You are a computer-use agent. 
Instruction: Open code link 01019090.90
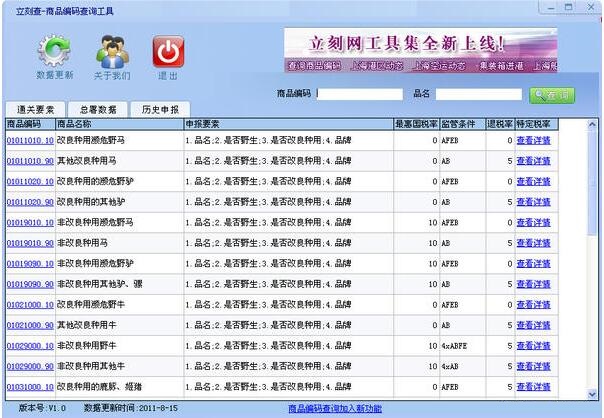click(x=30, y=284)
